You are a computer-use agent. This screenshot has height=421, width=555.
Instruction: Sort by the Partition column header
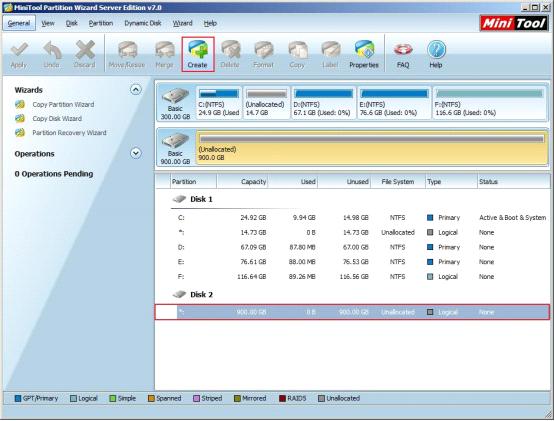coord(193,182)
